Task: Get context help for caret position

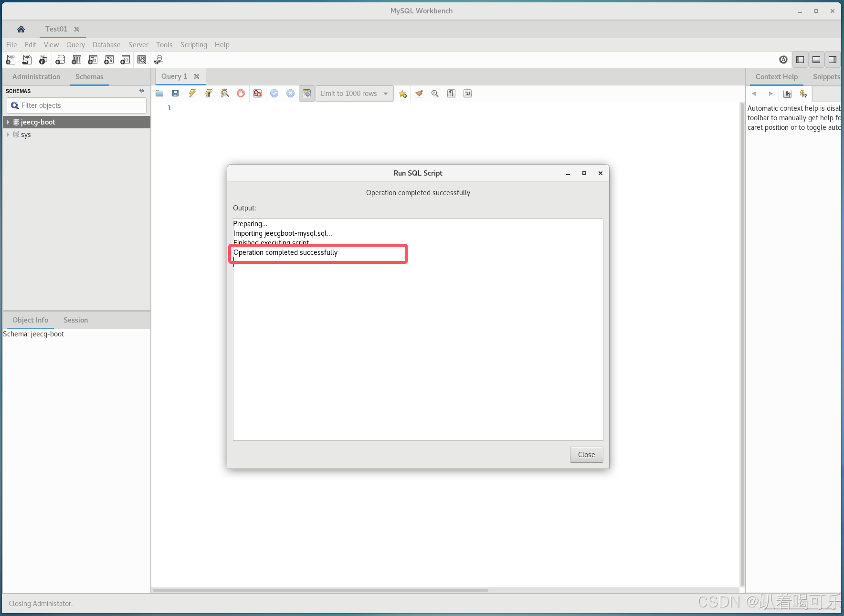Action: tap(788, 94)
